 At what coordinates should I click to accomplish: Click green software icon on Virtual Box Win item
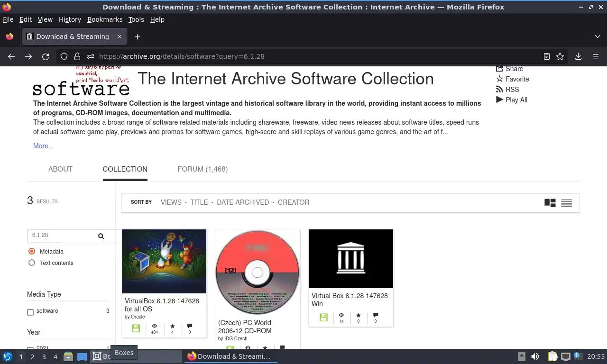[x=323, y=318]
